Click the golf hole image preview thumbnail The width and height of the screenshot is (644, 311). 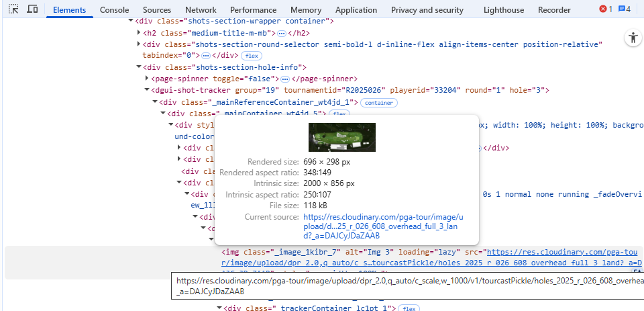(341, 137)
